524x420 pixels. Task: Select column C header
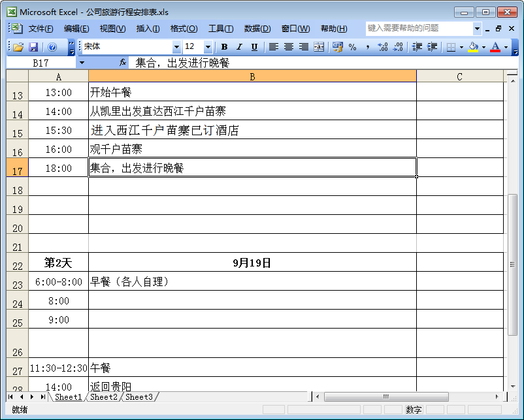tap(459, 76)
